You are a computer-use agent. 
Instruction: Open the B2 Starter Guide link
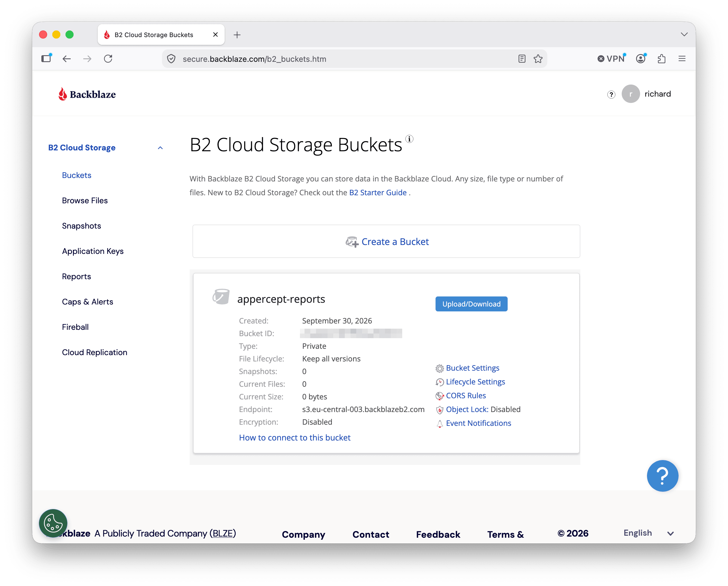(x=378, y=193)
